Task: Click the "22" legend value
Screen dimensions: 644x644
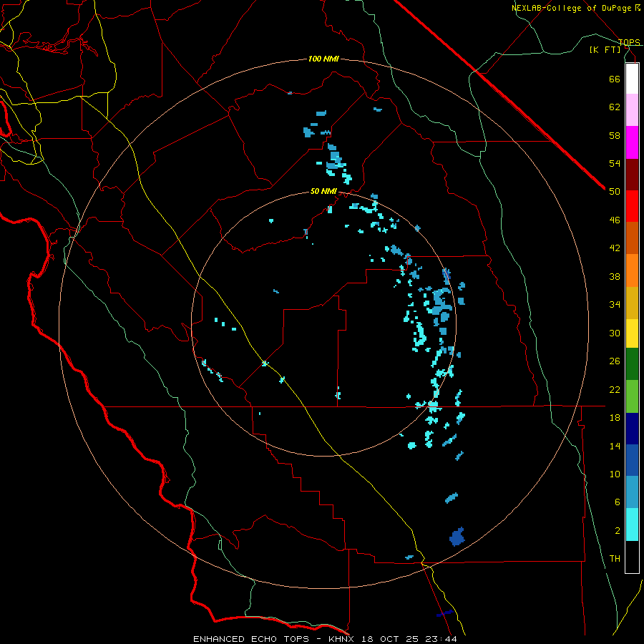Action: (x=615, y=390)
